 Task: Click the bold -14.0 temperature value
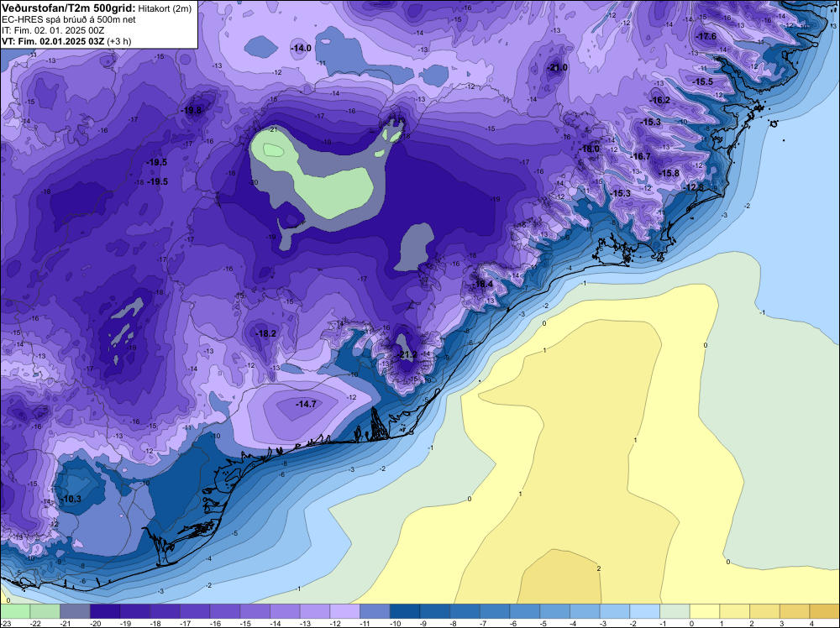pyautogui.click(x=301, y=48)
